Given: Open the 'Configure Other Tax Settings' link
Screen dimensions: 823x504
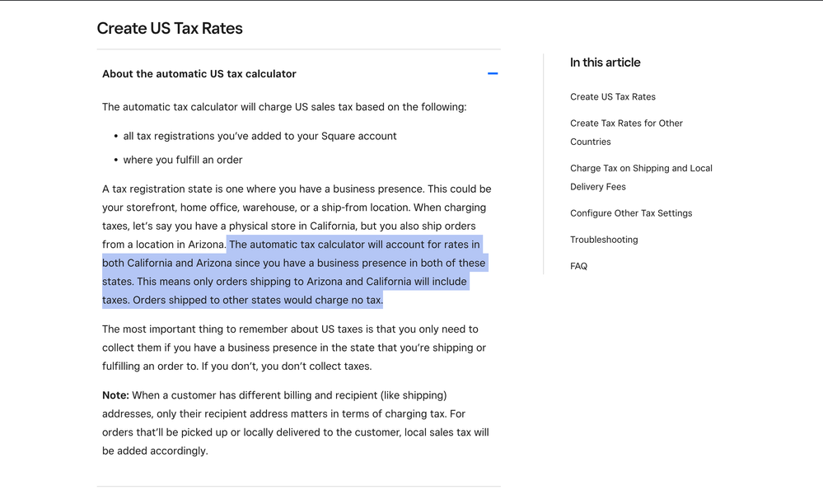Looking at the screenshot, I should [x=631, y=213].
